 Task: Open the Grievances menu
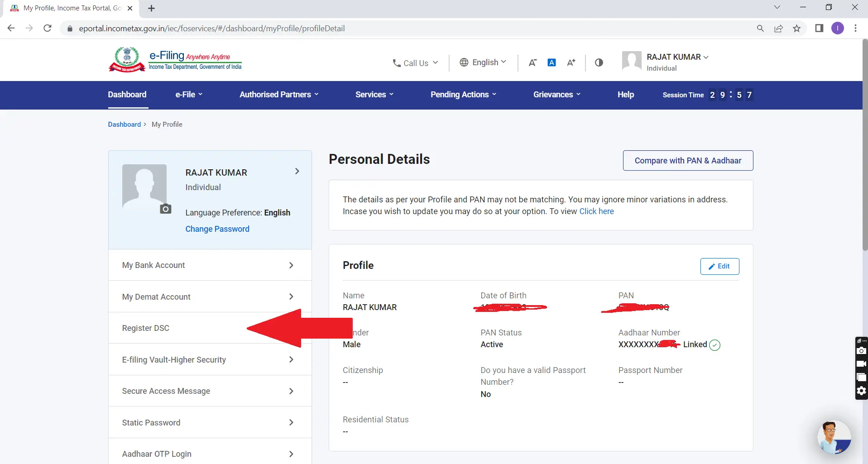point(556,95)
